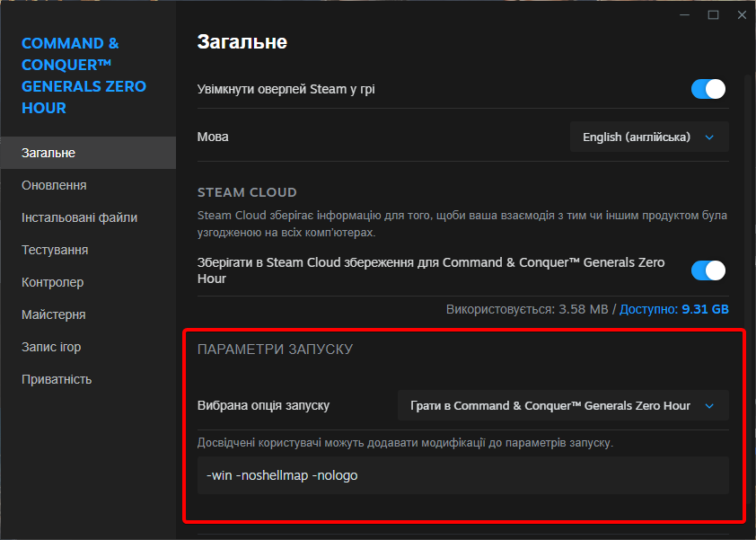Expand the Вибрана опція запуску dropdown
The image size is (756, 540).
coord(563,405)
